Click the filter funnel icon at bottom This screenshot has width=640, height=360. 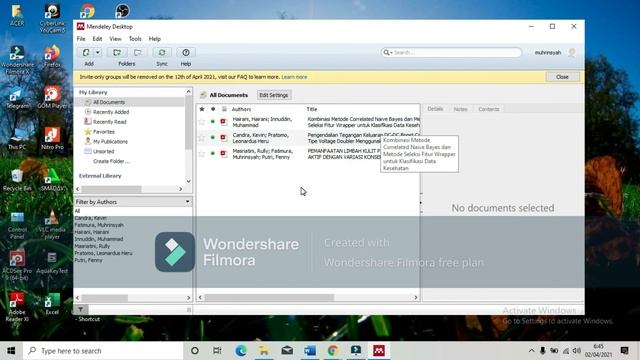[80, 310]
